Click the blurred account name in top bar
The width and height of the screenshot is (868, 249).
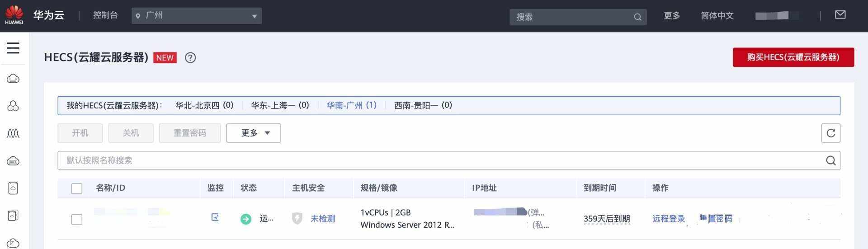(x=777, y=16)
